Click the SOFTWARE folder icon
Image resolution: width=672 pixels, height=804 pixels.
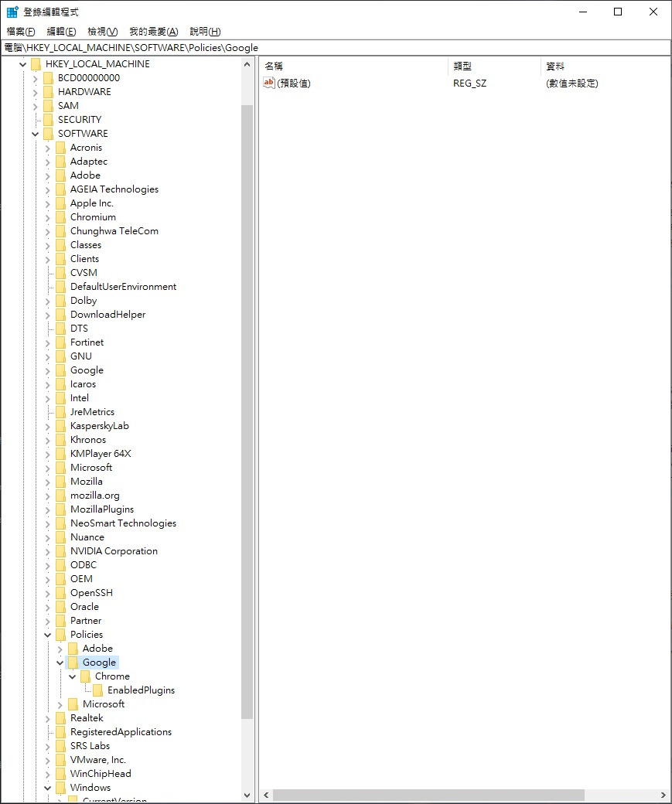pos(48,133)
